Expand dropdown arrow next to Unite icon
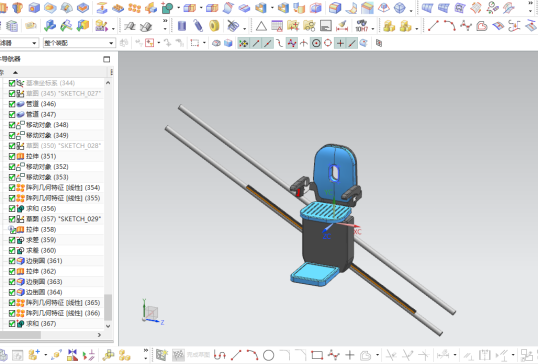The image size is (538, 364). point(178,8)
